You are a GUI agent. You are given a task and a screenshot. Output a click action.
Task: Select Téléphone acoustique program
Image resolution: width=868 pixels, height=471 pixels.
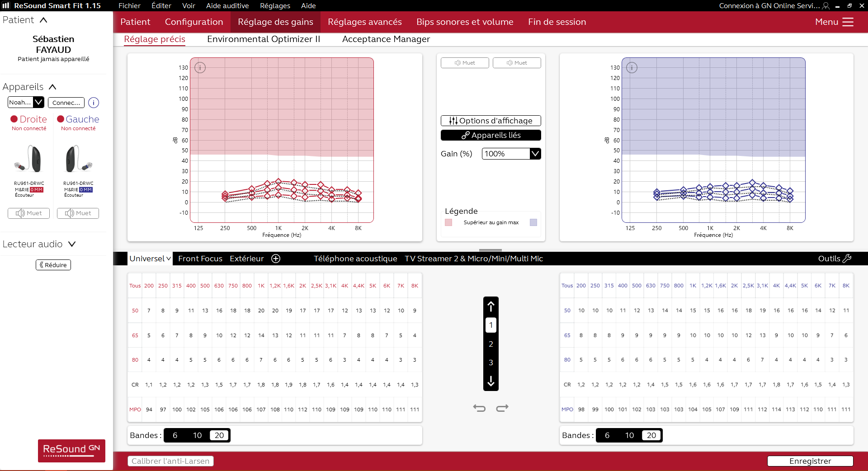point(355,259)
